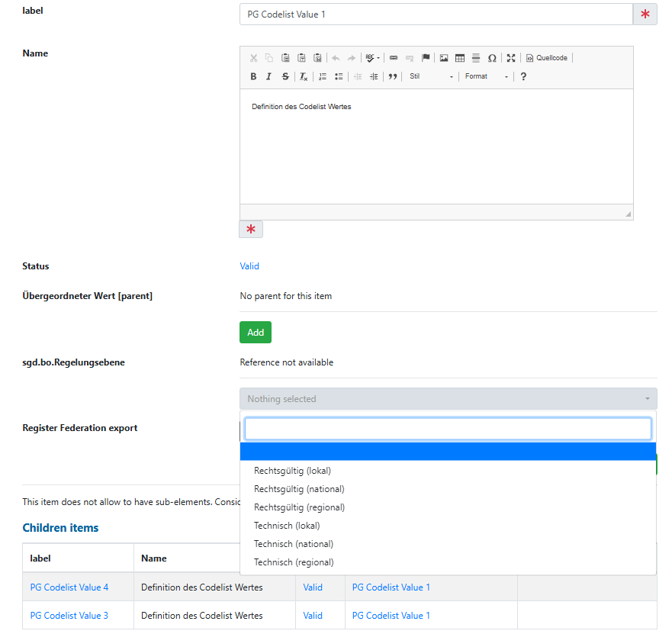Insert an image via editor toolbar
The width and height of the screenshot is (672, 634).
click(444, 58)
